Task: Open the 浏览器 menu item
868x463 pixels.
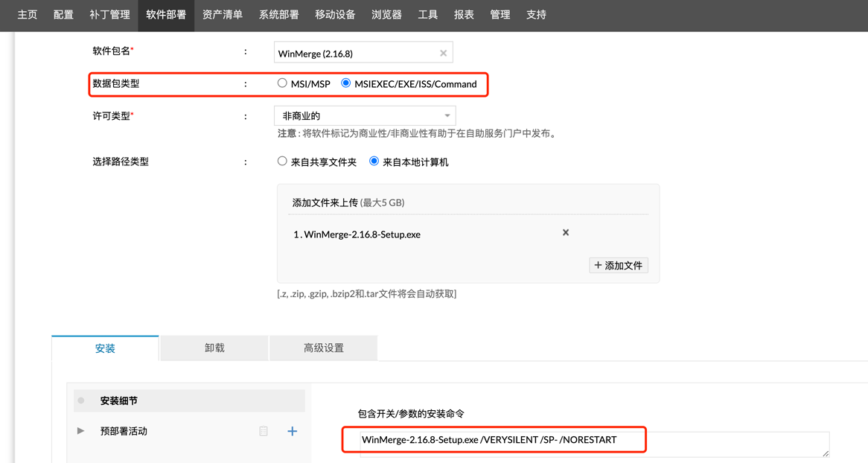Action: pos(386,15)
